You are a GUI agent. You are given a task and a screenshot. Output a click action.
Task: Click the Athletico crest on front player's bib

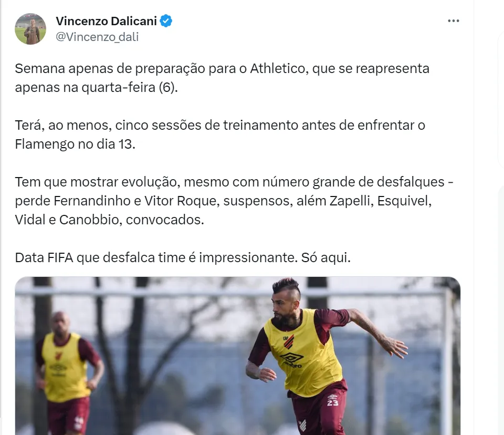click(289, 342)
